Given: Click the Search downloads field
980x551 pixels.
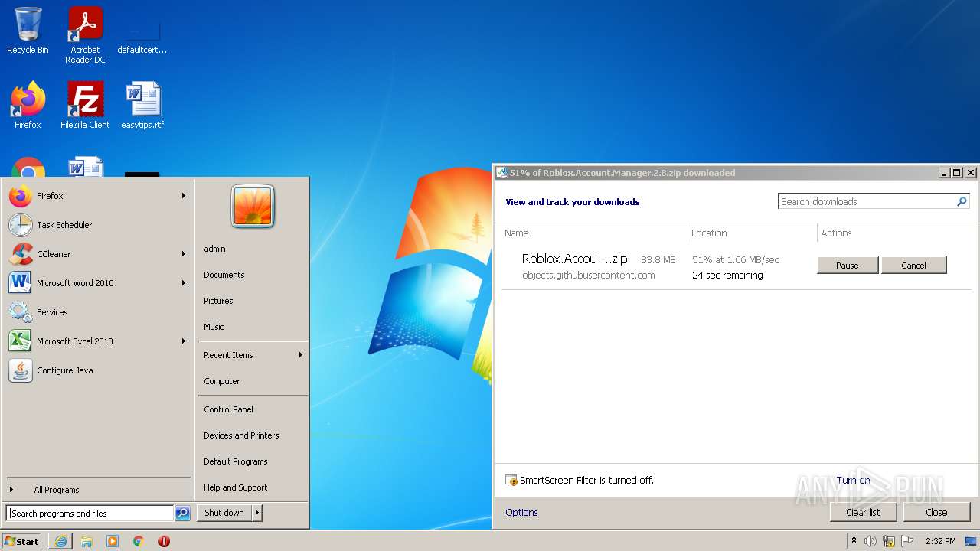Looking at the screenshot, I should [867, 201].
